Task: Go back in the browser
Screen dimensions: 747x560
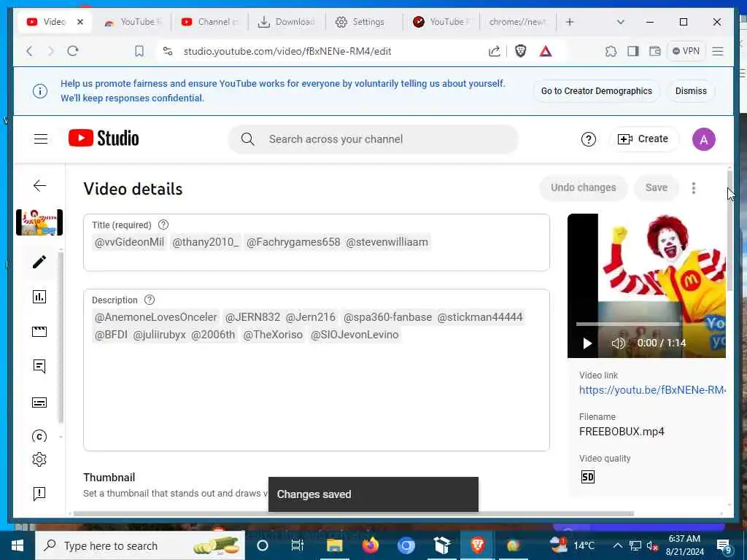Action: click(29, 51)
